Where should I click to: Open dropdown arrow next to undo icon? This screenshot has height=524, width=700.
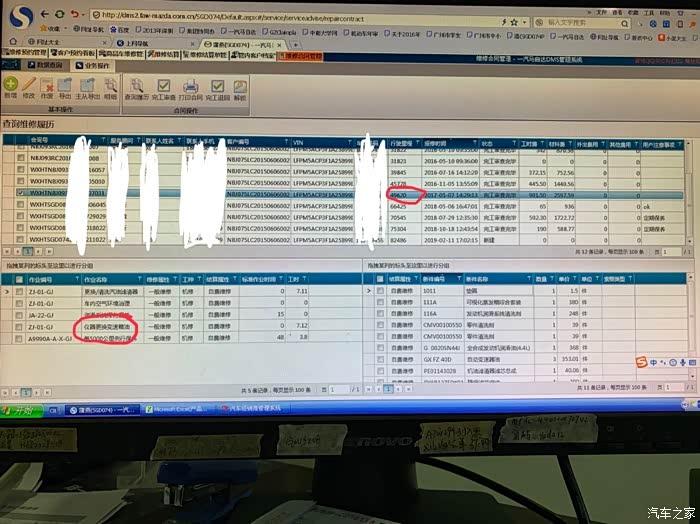(x=83, y=15)
